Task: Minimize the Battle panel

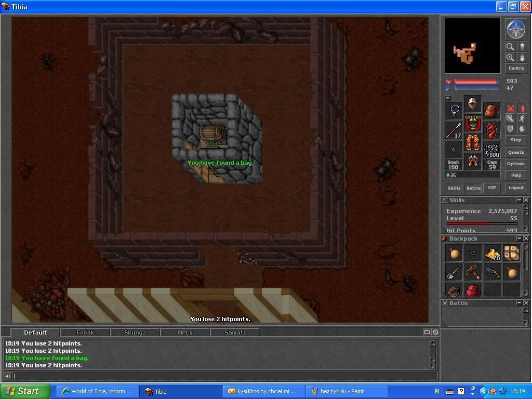Action: (x=519, y=303)
